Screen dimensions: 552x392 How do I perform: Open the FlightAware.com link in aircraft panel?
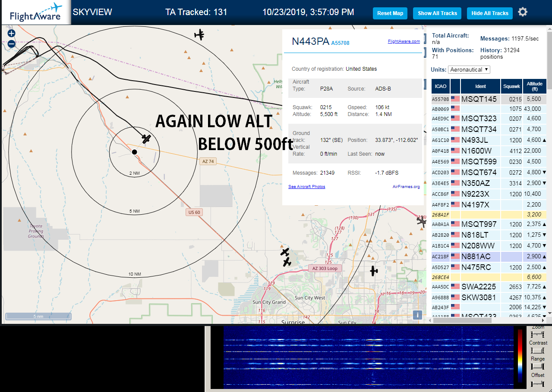(404, 41)
